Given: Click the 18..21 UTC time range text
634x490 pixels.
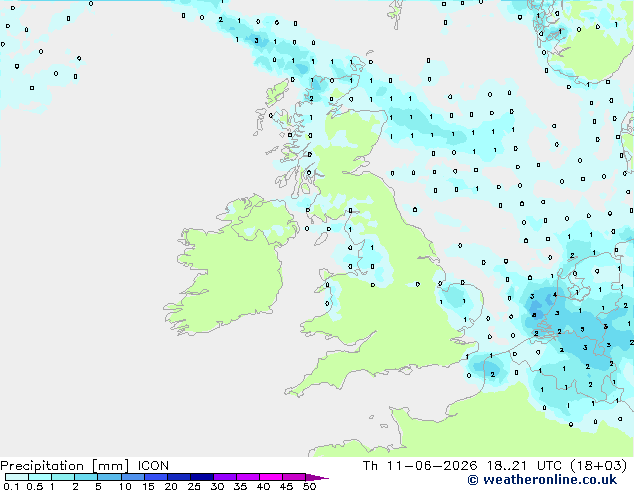Looking at the screenshot, I should click(524, 466).
